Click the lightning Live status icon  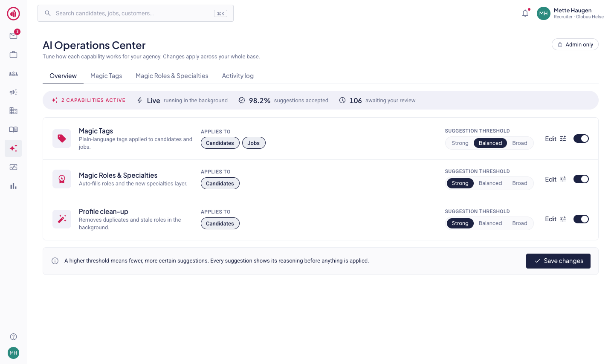139,100
